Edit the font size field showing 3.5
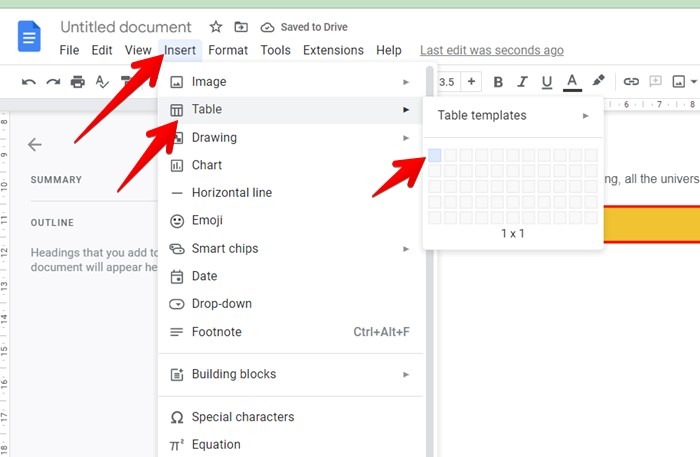700x457 pixels. [x=446, y=82]
